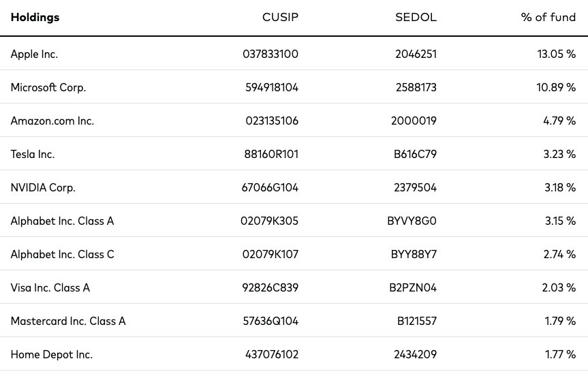
Task: Click NVIDIA's CUSIP 67066G104
Action: (270, 187)
